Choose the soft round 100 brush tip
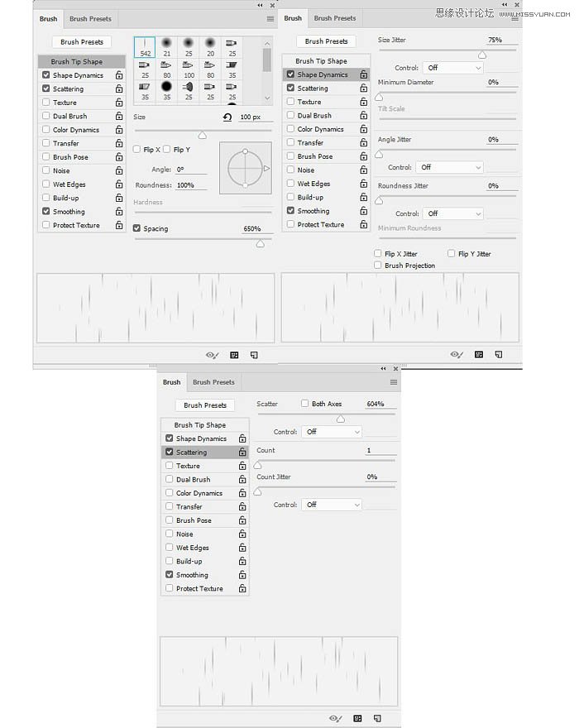Viewport: 579px width, 728px height. pos(189,69)
